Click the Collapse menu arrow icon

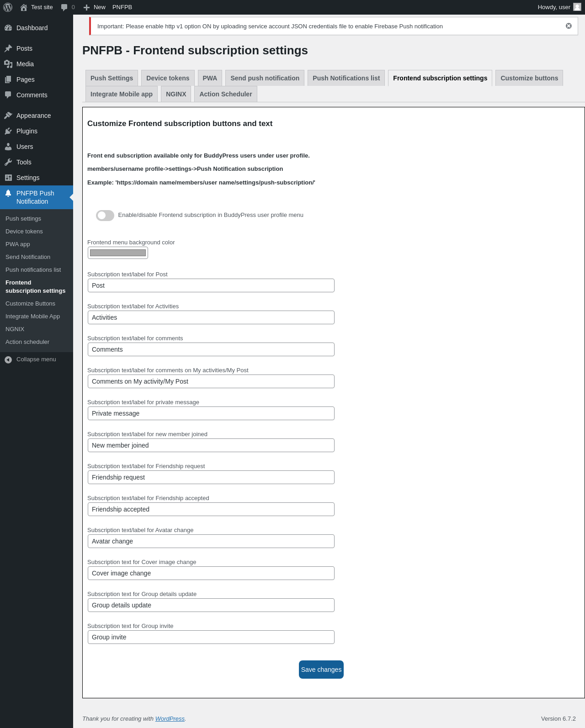[8, 360]
